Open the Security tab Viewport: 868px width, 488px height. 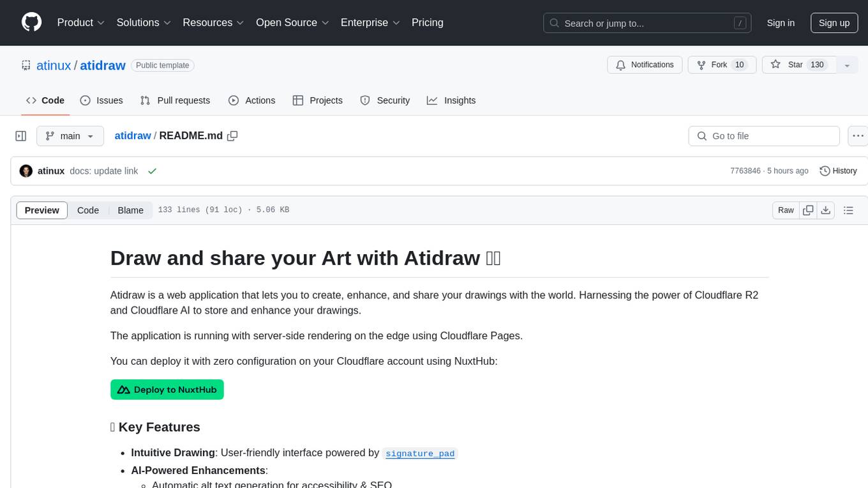click(x=385, y=100)
